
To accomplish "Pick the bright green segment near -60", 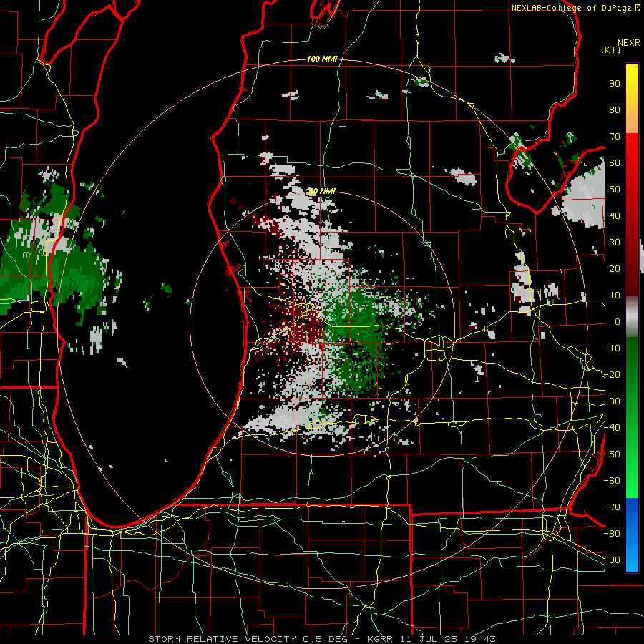I will coord(632,481).
